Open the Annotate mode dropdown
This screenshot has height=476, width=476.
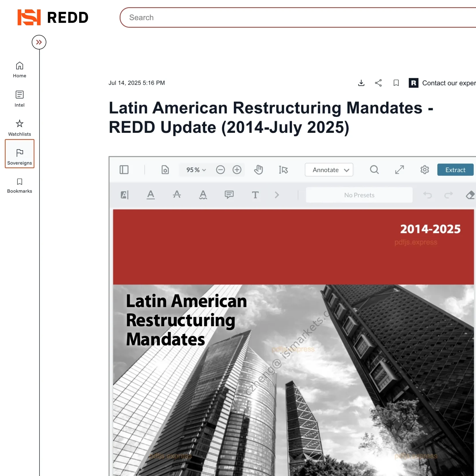click(329, 170)
